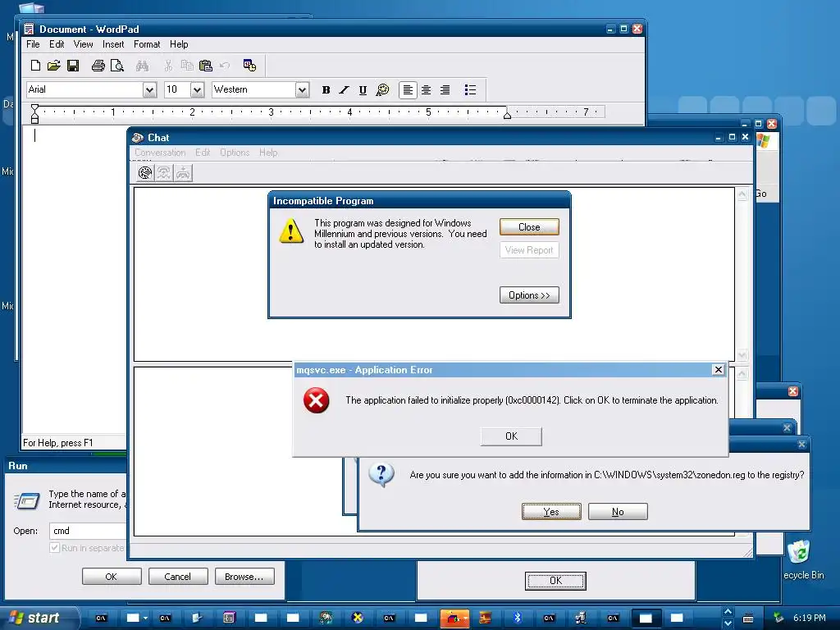Click the taskbar scroll up arrow
Viewport: 840px width, 630px height.
[x=728, y=611]
